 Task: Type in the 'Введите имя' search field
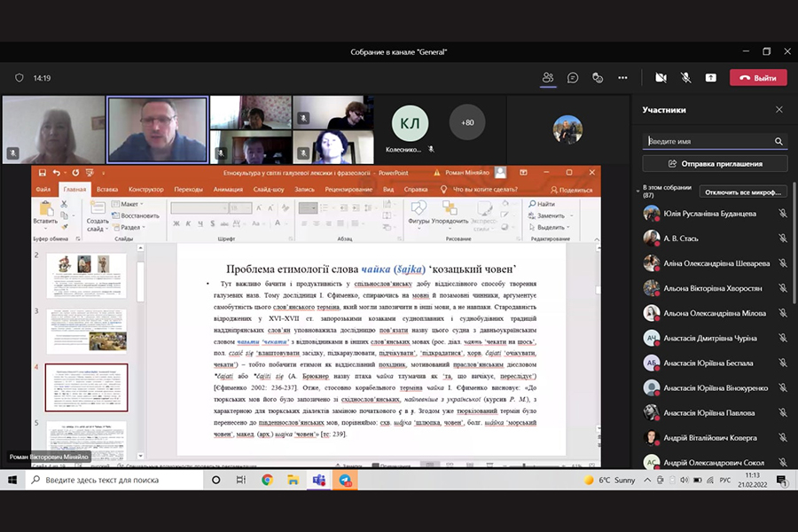point(708,141)
